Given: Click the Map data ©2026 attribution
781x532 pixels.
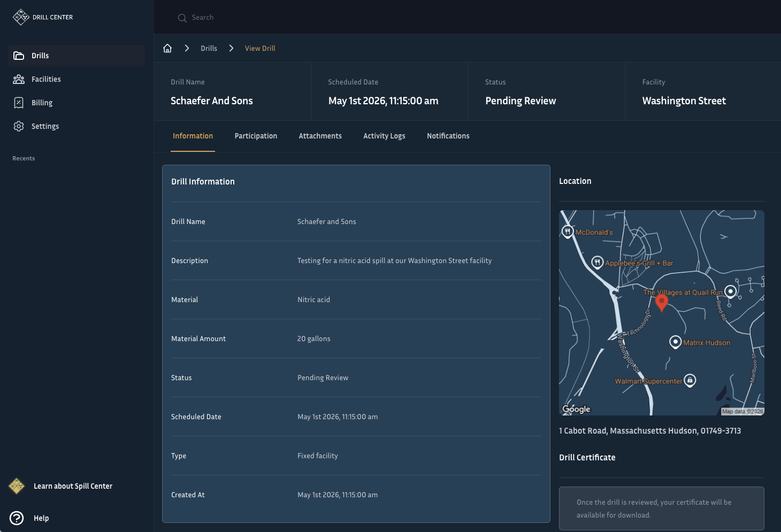Looking at the screenshot, I should 742,411.
